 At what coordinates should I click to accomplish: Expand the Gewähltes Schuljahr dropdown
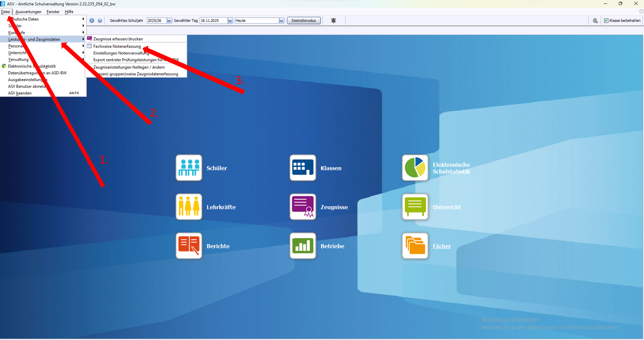tap(169, 21)
